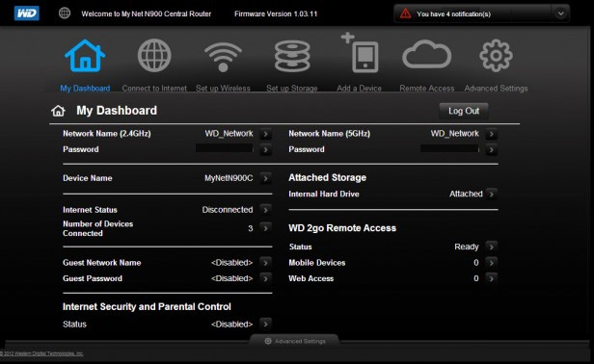The height and width of the screenshot is (364, 594).
Task: Open the 5GHz Network Name arrow
Action: coord(492,134)
